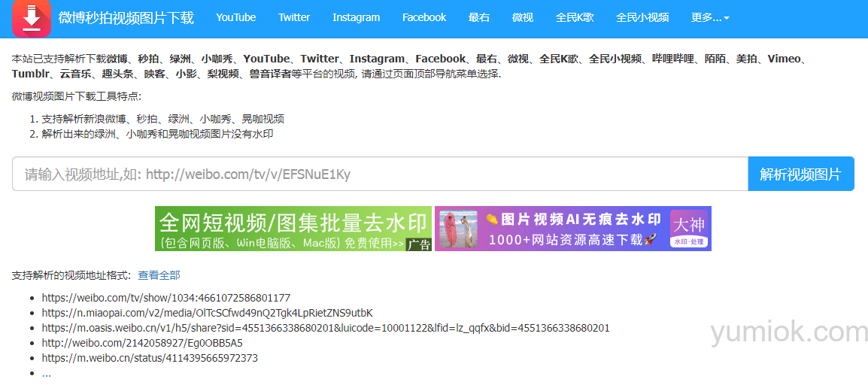The height and width of the screenshot is (385, 868).
Task: Select the m.oasis.weibo.cn share example URL
Action: 326,328
